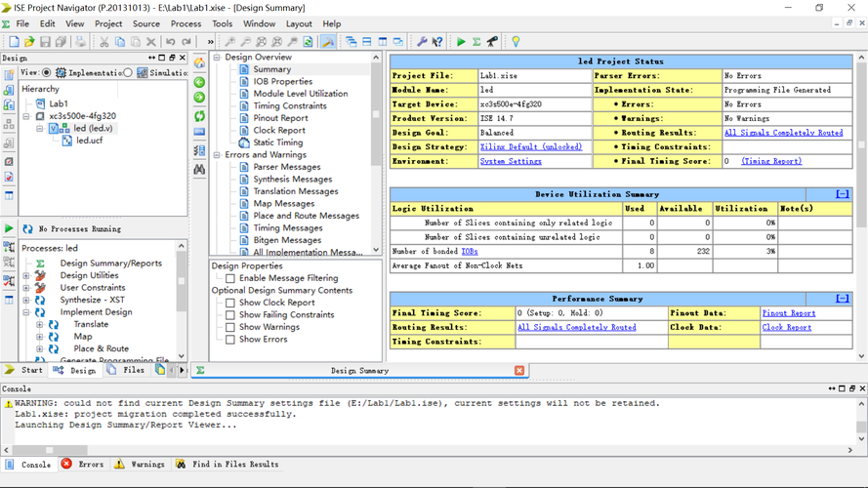Click the tile horizontally toolbar icon
The width and height of the screenshot is (868, 488).
366,42
